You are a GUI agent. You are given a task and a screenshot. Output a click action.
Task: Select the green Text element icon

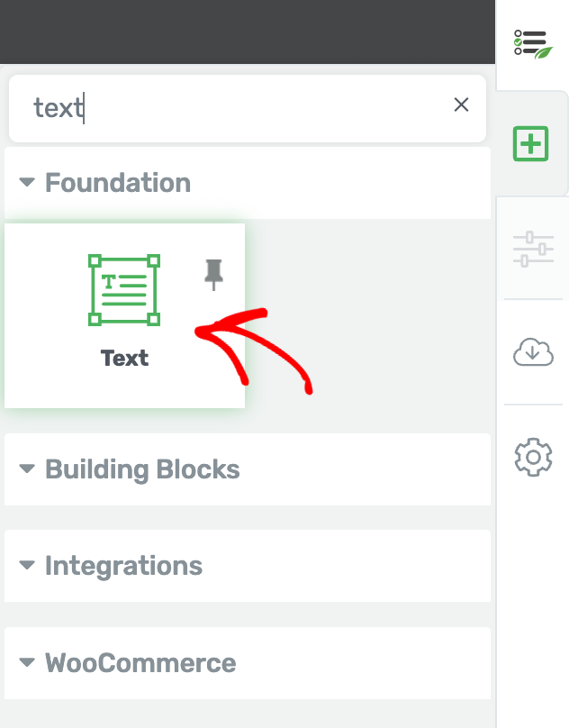pyautogui.click(x=124, y=290)
